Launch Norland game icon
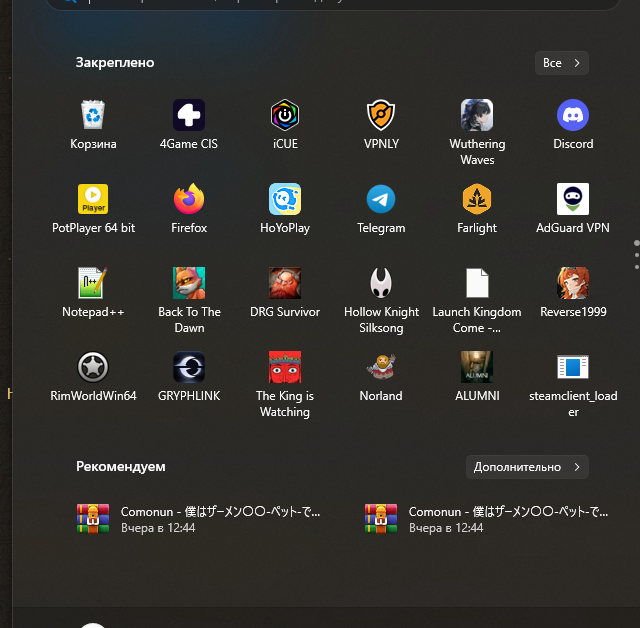This screenshot has height=628, width=640. point(381,367)
